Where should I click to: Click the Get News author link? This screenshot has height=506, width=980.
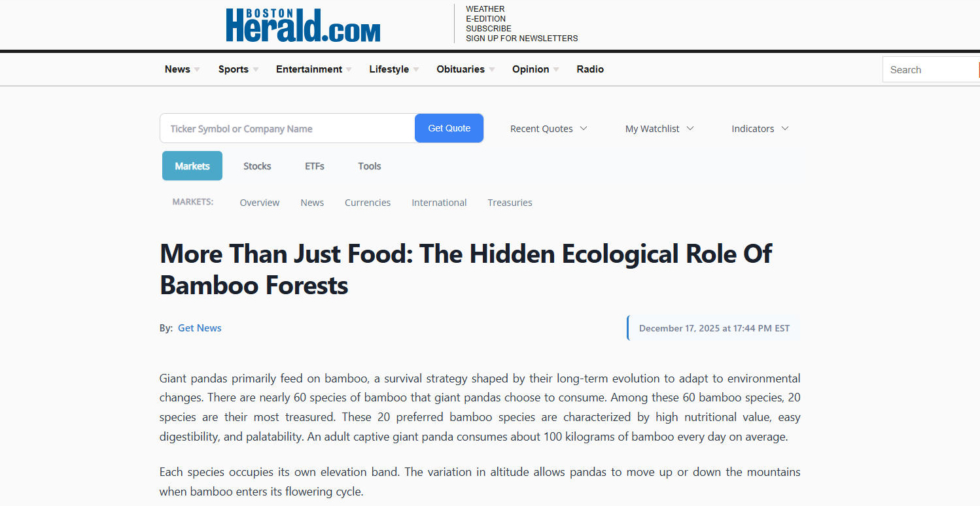coord(200,328)
